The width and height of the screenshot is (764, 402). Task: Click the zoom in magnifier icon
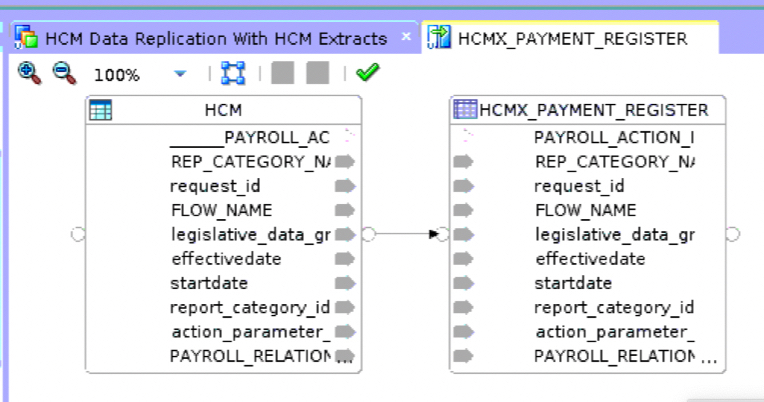click(29, 73)
